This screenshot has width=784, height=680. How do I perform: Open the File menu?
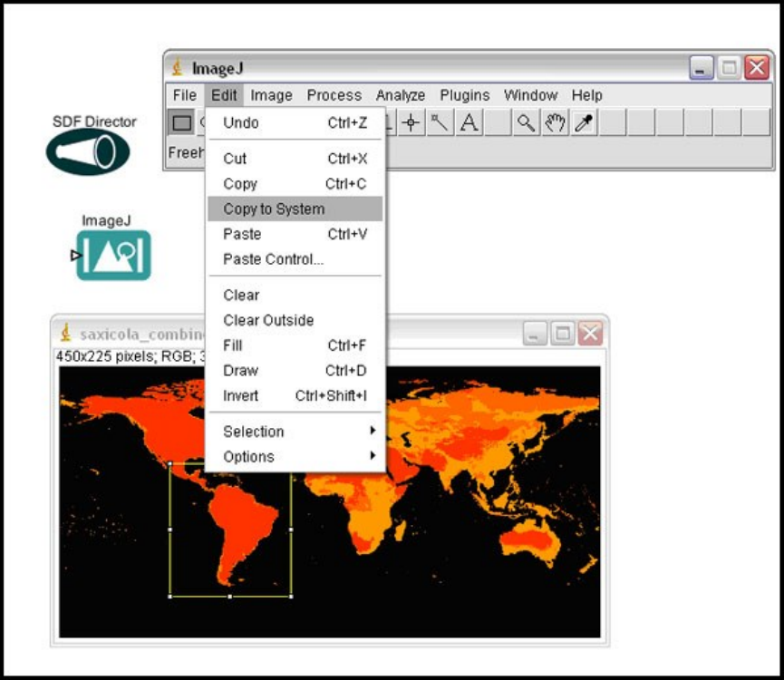click(185, 95)
